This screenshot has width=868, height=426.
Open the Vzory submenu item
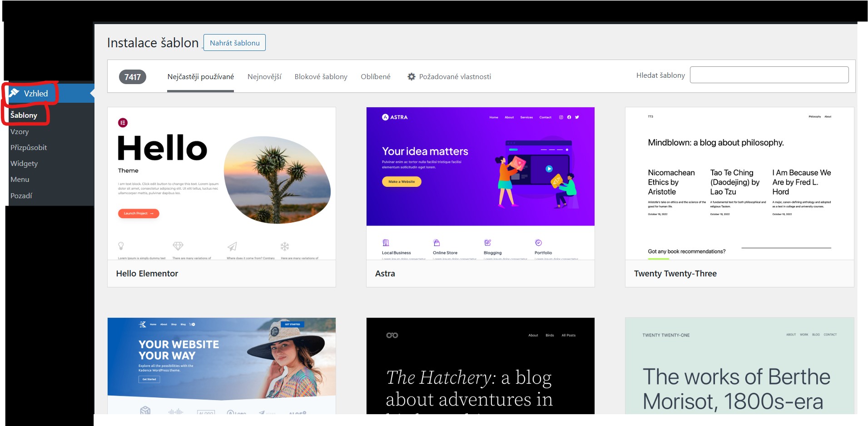click(x=20, y=132)
